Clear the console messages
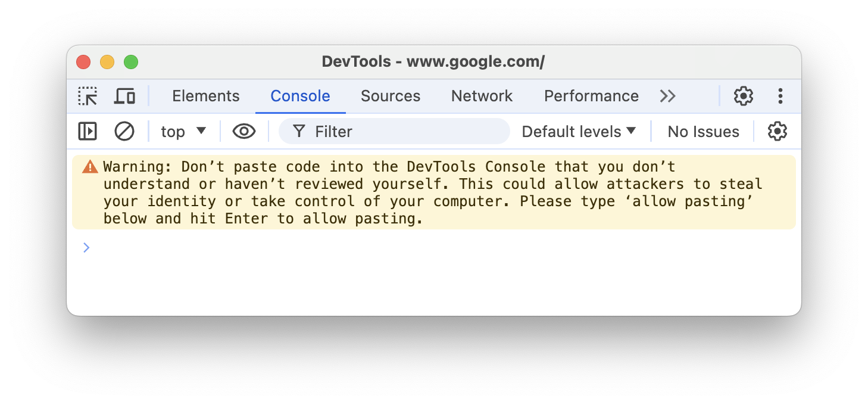Image resolution: width=868 pixels, height=404 pixels. (124, 131)
